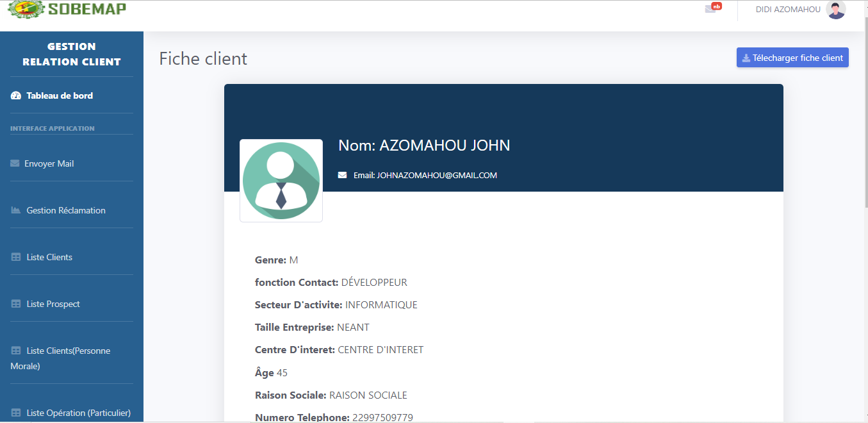Click the envelope icon beside Envoyer Mail
The height and width of the screenshot is (423, 868).
[15, 163]
